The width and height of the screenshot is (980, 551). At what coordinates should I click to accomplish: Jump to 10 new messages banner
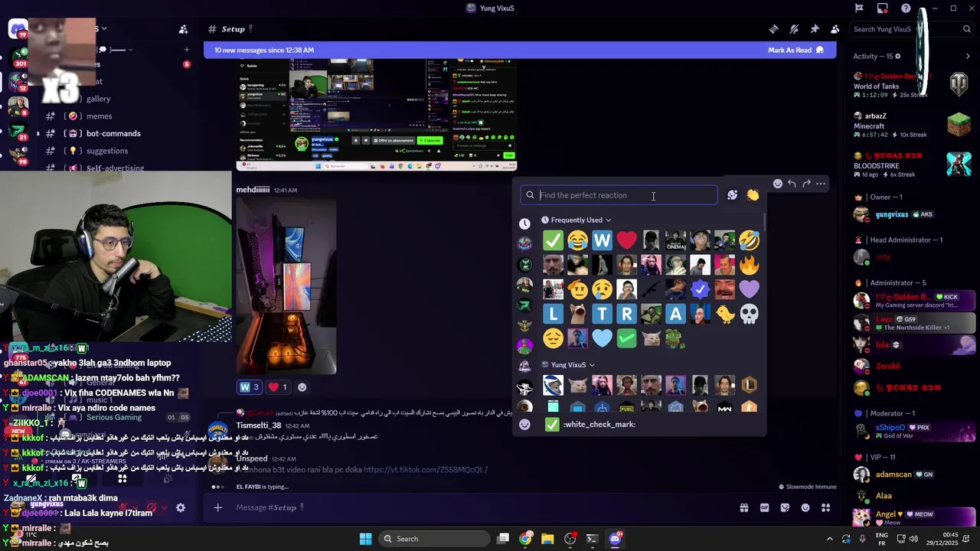coord(264,51)
